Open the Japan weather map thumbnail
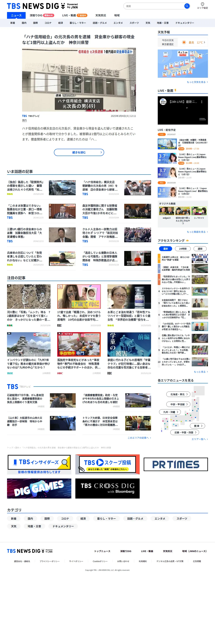Screen dimensions: 215x644 (183, 64)
